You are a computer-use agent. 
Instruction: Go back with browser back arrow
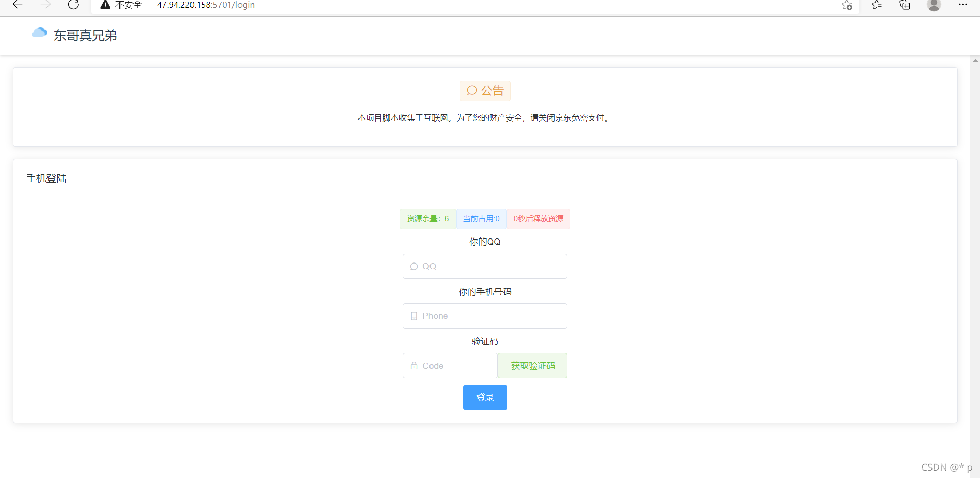click(18, 5)
